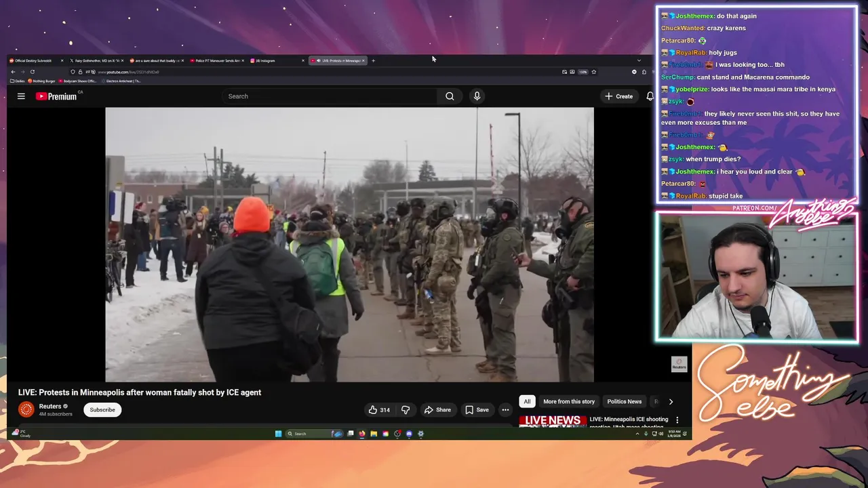Open a new browser tab
The height and width of the screenshot is (488, 868).
[373, 60]
